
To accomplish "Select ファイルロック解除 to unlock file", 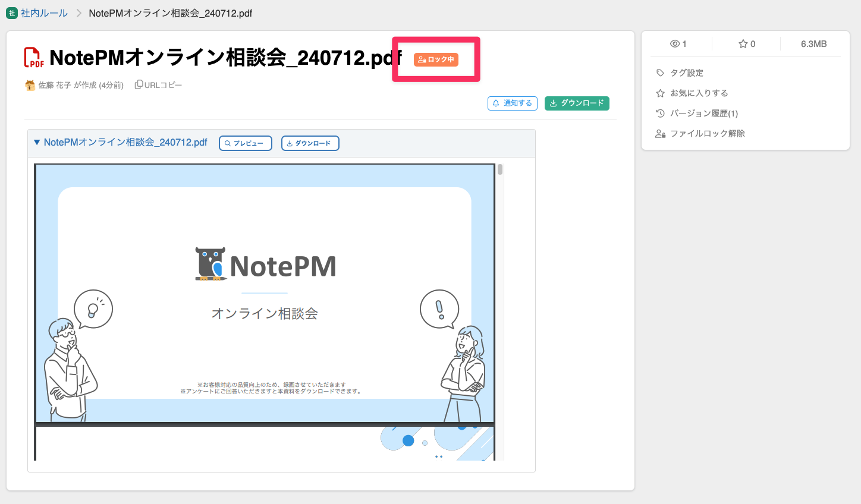I will tap(700, 134).
